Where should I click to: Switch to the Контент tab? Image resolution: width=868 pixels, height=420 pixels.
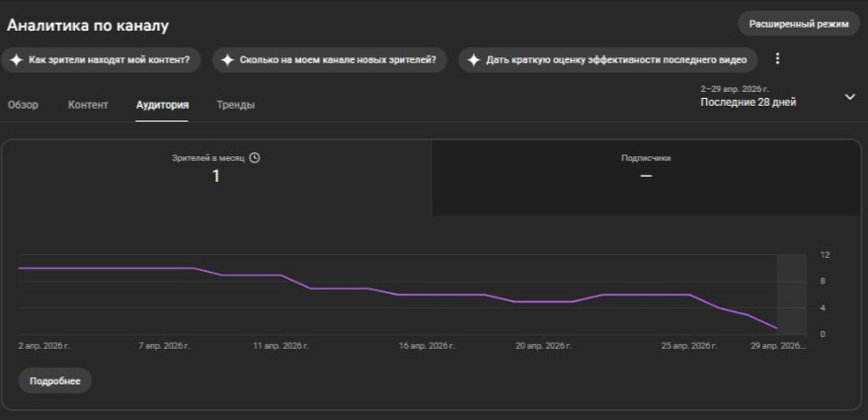pyautogui.click(x=88, y=105)
